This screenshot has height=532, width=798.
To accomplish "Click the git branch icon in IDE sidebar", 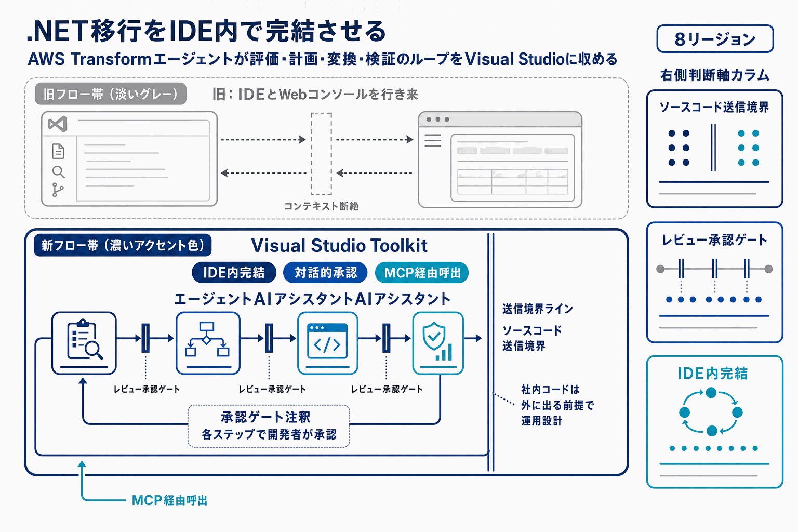I will [x=58, y=190].
